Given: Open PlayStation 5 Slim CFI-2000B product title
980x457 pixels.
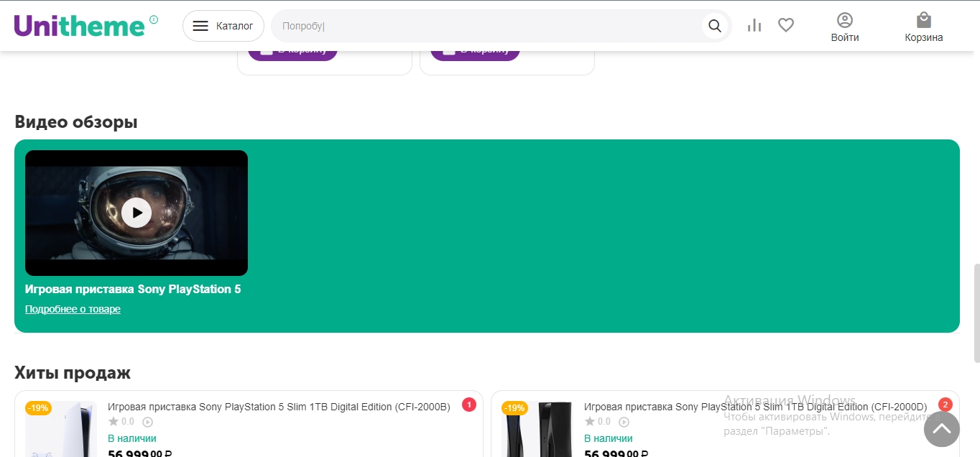Looking at the screenshot, I should pyautogui.click(x=279, y=407).
